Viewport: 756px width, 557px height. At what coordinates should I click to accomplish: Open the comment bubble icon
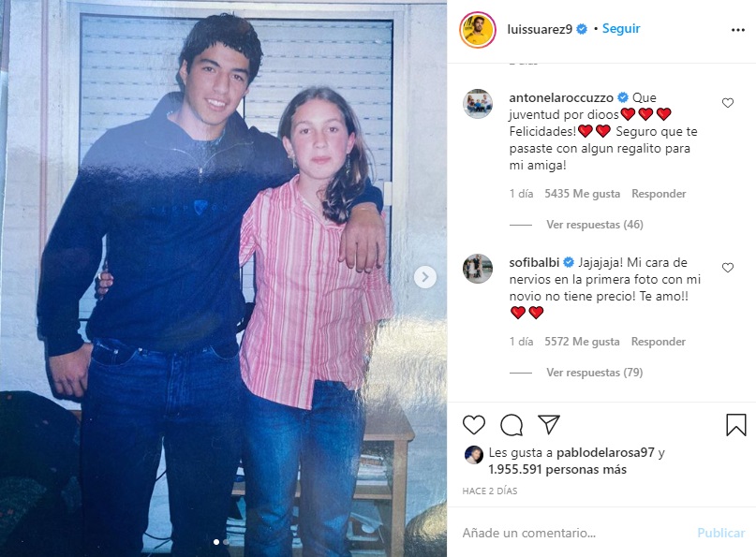(x=511, y=425)
